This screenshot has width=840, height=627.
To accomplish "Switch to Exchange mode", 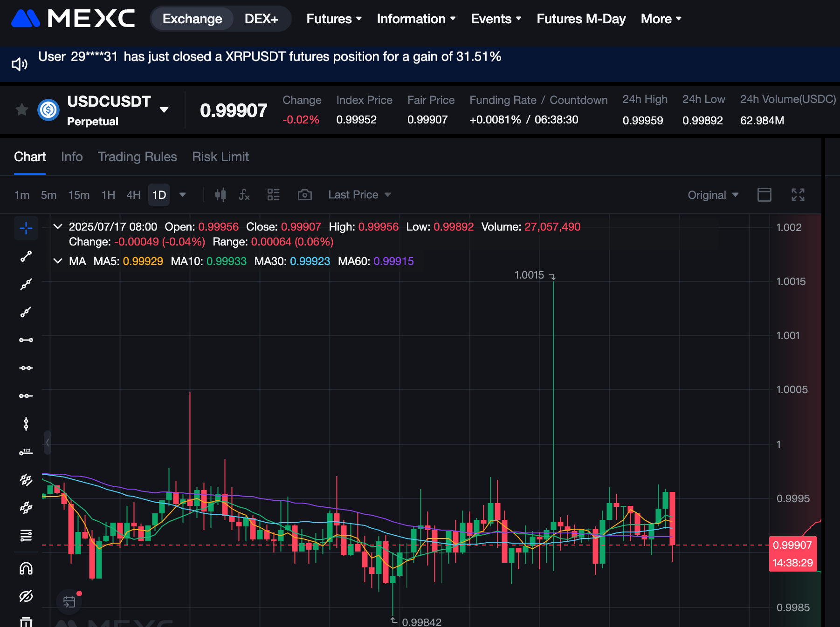I will pyautogui.click(x=192, y=19).
